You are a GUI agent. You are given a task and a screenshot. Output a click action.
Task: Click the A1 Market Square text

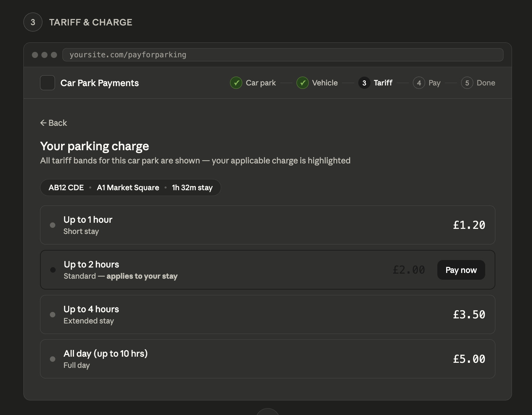click(128, 187)
